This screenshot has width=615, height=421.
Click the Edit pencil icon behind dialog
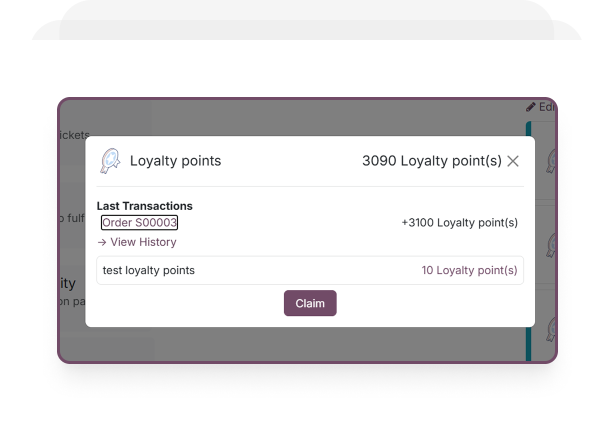[531, 107]
